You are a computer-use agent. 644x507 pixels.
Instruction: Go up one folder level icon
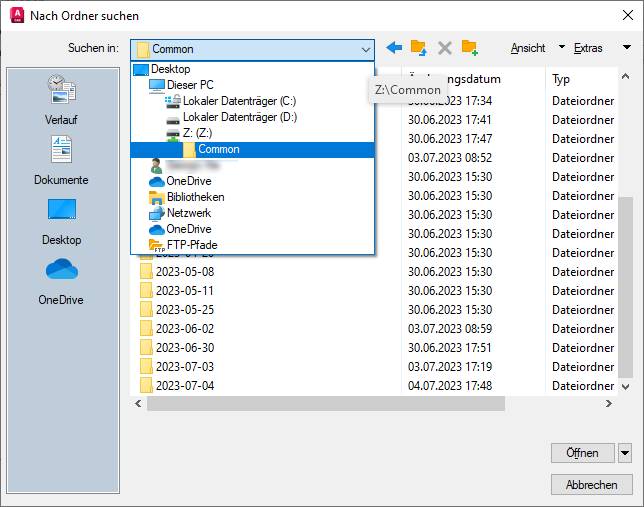point(419,48)
